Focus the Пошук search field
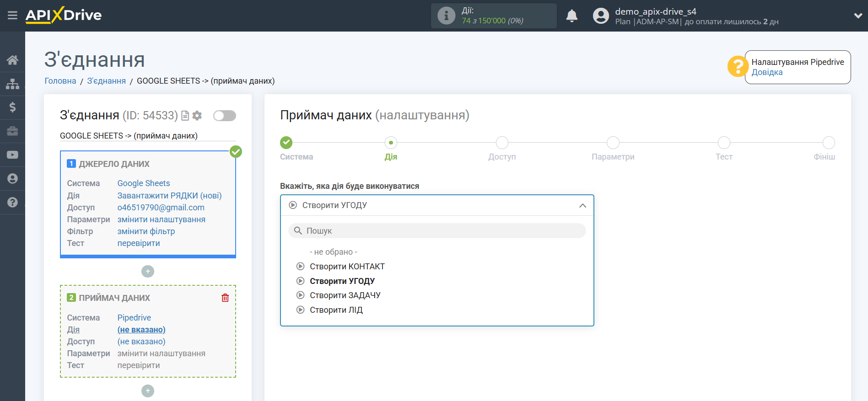Image resolution: width=868 pixels, height=401 pixels. (437, 231)
